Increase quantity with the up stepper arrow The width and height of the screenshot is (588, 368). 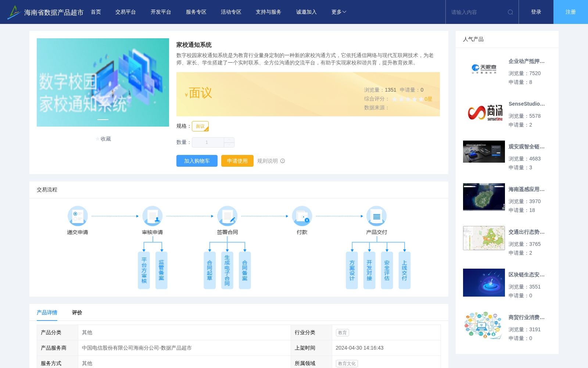pos(229,140)
